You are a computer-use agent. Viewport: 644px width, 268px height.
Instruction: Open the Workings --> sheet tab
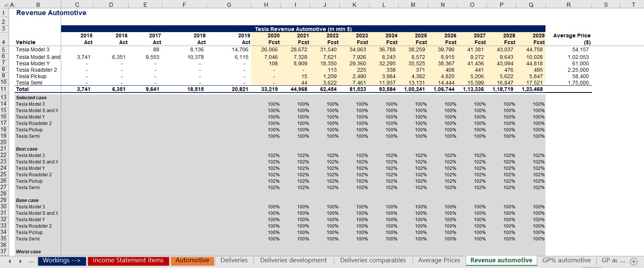coord(62,260)
